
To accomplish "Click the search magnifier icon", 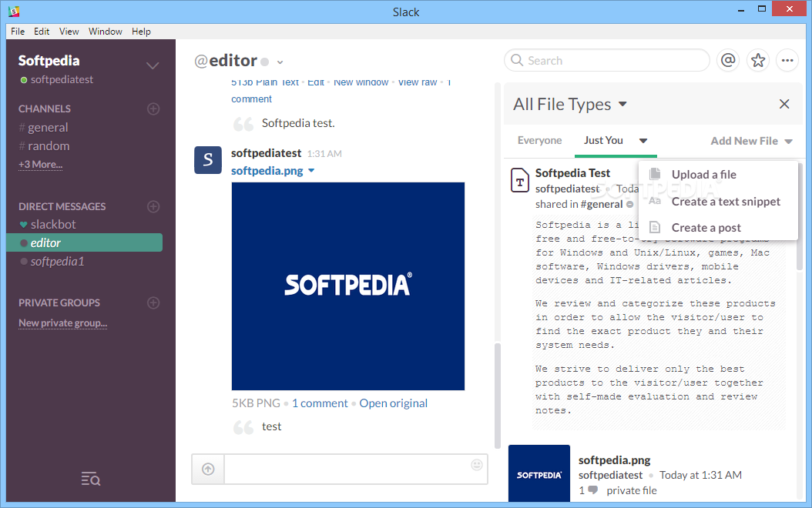I will (517, 60).
